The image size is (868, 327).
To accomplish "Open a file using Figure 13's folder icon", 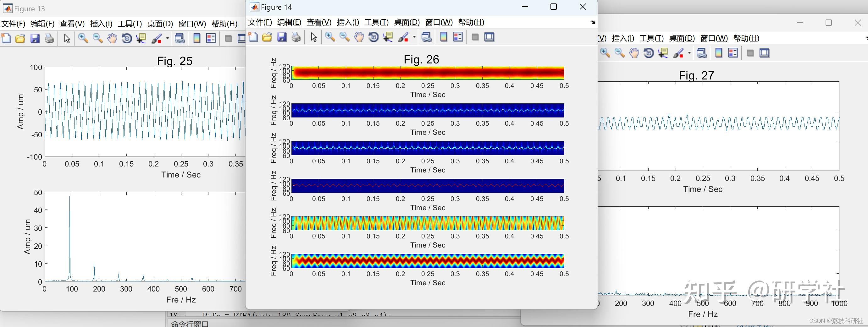I will [x=20, y=39].
